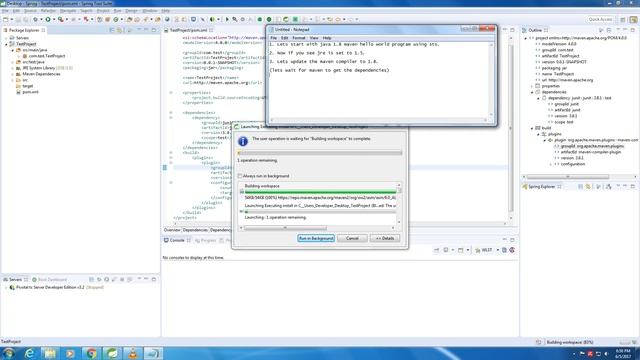Open Windows Media Player from taskbar

pos(71,353)
